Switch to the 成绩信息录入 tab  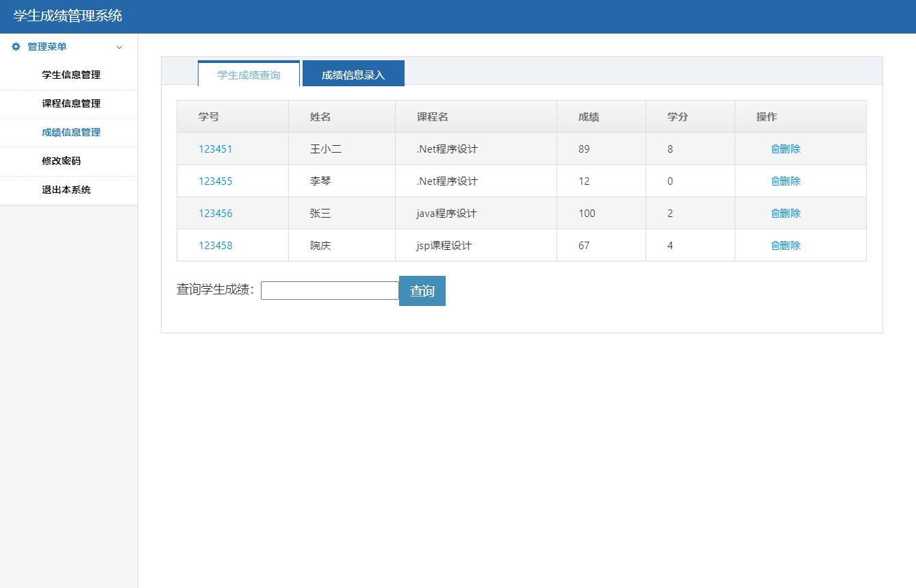(x=353, y=73)
